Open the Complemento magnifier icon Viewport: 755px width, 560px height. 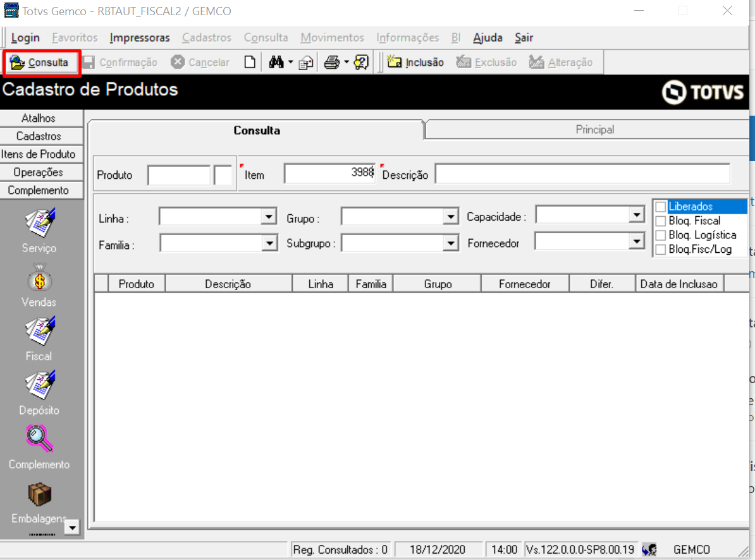[x=39, y=439]
